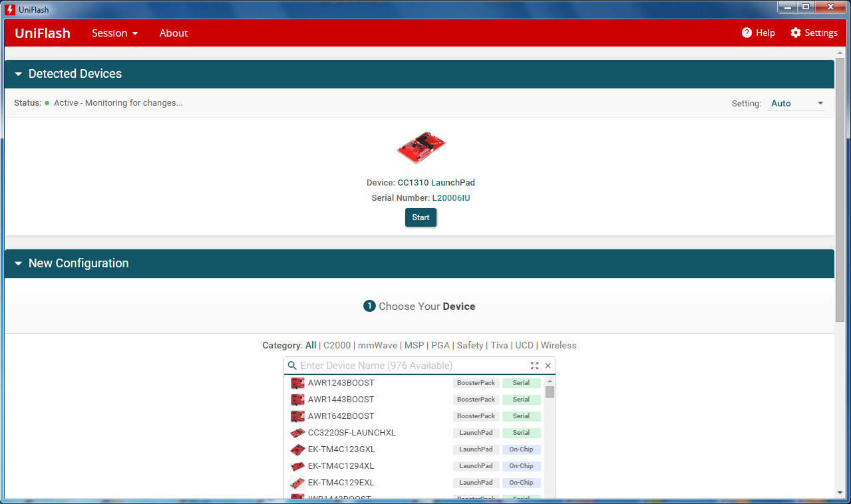Expand device list with fullscreen icon
Screen dimensions: 851x504
pos(534,366)
